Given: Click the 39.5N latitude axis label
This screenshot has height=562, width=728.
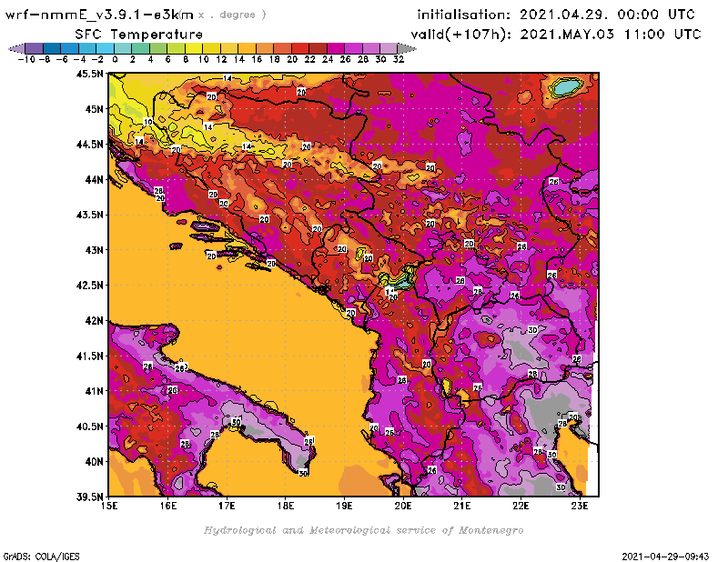Looking at the screenshot, I should coord(89,497).
